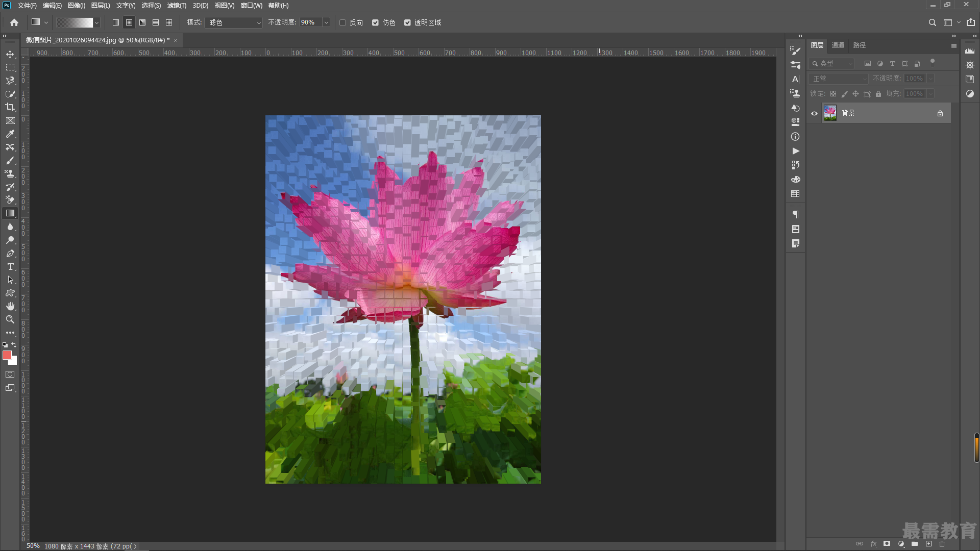The image size is (980, 551).
Task: Open the Actions play icon panel
Action: click(795, 151)
